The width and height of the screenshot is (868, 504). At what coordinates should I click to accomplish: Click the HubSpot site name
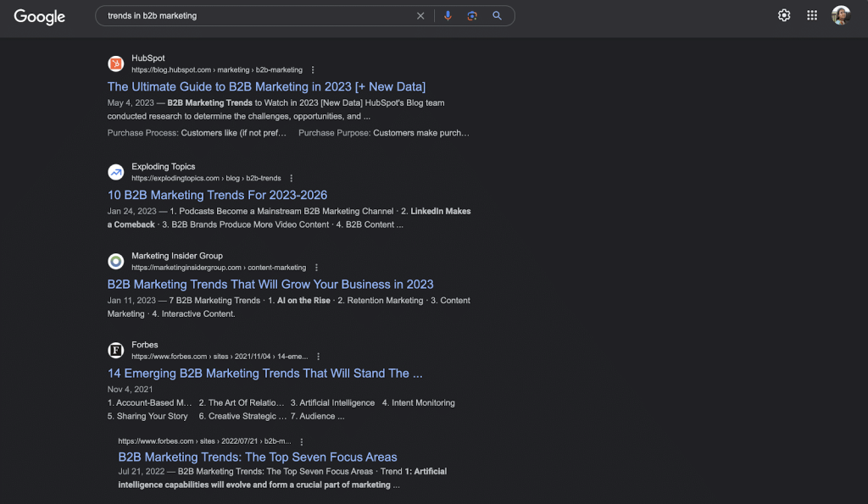tap(147, 58)
